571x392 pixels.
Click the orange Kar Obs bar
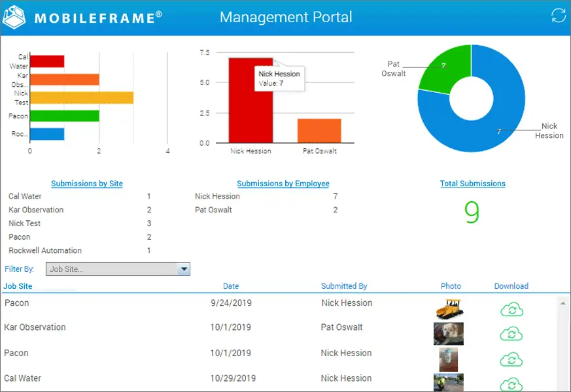tap(65, 80)
